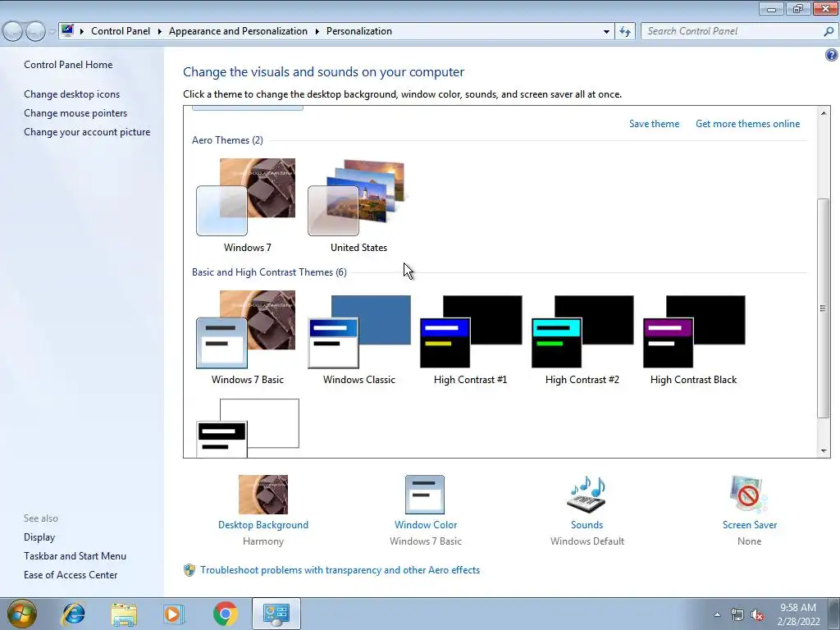Click the Back navigation button

click(13, 32)
